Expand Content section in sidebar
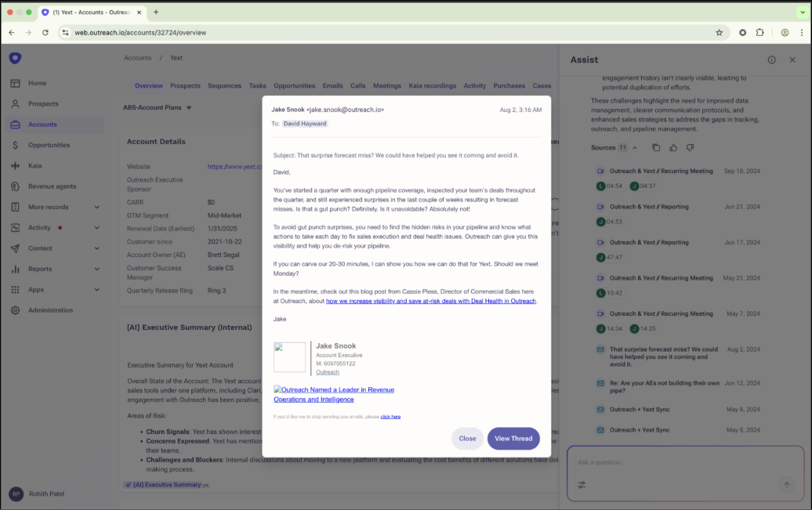Viewport: 812px width, 510px height. coord(97,248)
